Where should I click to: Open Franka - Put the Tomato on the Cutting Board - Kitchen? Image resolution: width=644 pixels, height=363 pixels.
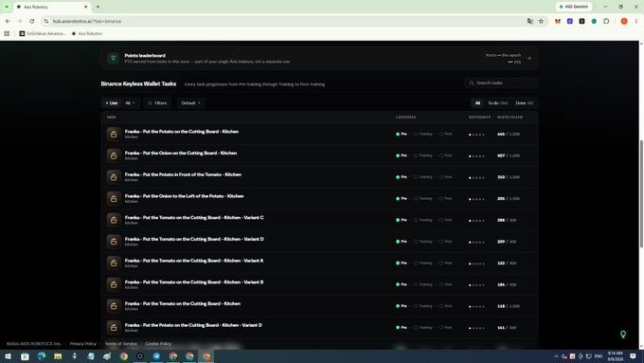pyautogui.click(x=183, y=304)
